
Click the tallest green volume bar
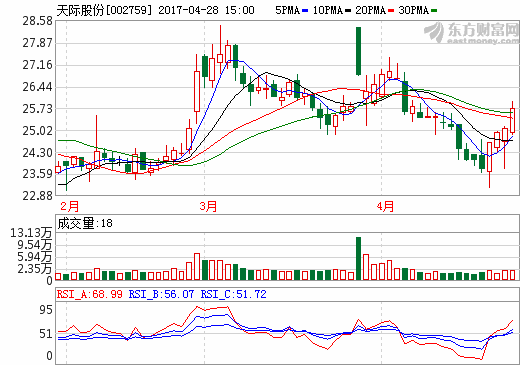pos(358,258)
